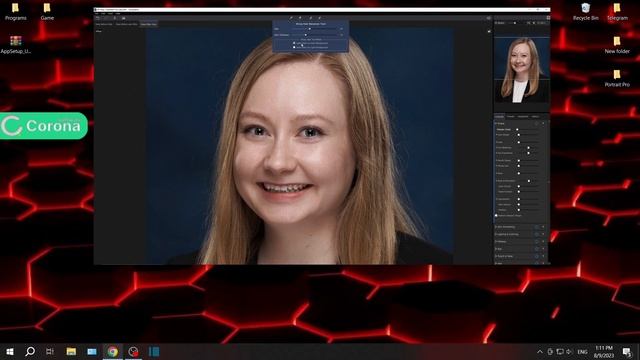The height and width of the screenshot is (360, 640).
Task: Collapse the Shape section
Action: pyautogui.click(x=496, y=123)
